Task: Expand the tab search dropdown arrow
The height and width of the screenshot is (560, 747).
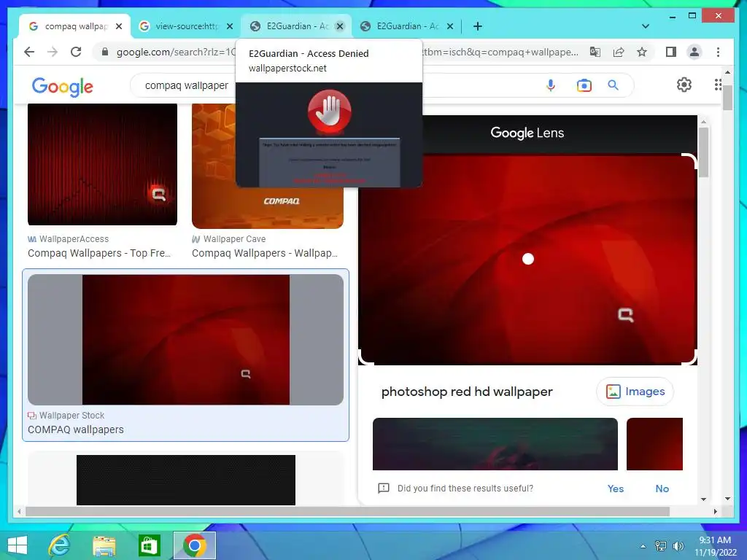Action: pyautogui.click(x=645, y=26)
